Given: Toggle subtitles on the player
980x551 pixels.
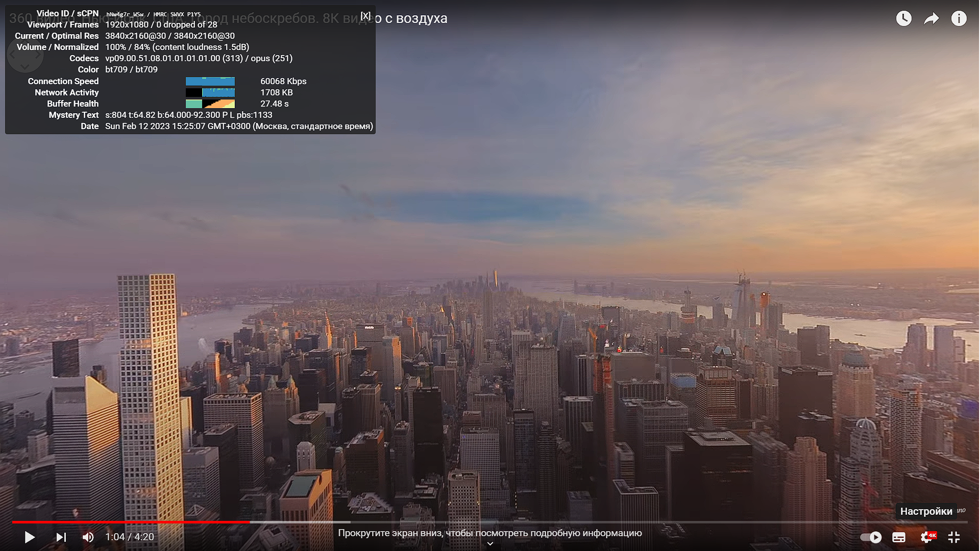Looking at the screenshot, I should coord(899,537).
